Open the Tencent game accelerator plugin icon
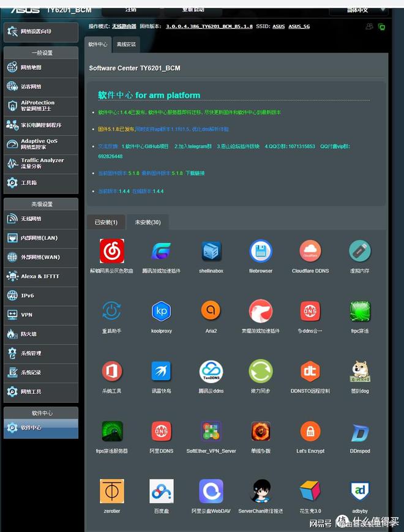This screenshot has width=404, height=532. coord(161,251)
